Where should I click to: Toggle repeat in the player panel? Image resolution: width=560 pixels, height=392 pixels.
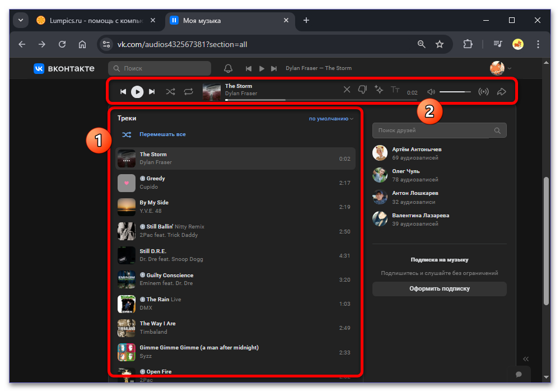189,92
